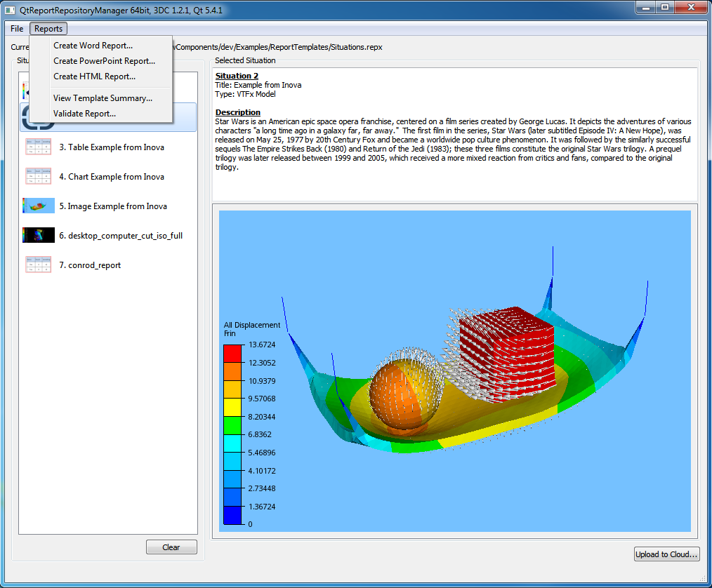Click the conrod_report table icon

38,265
